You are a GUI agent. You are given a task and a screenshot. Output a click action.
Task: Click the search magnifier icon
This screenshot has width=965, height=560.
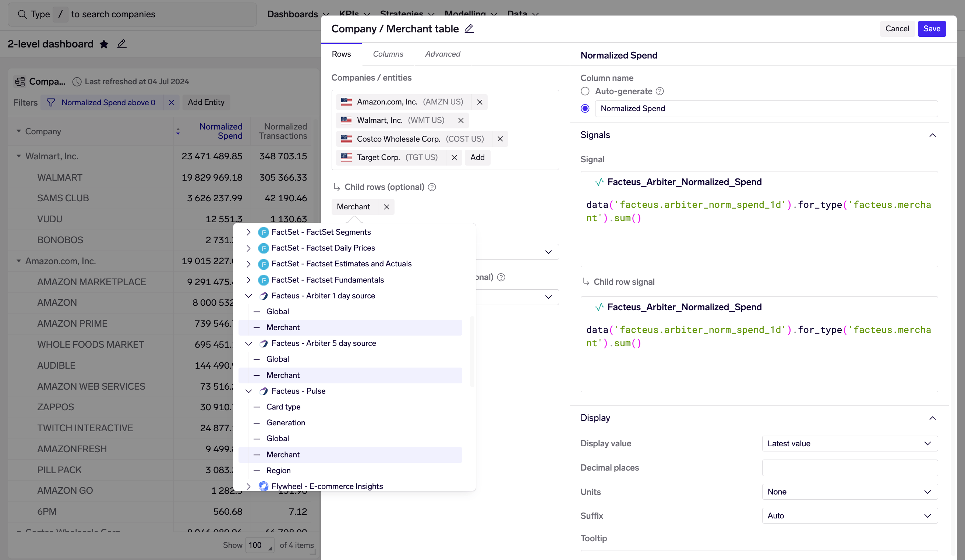point(22,14)
